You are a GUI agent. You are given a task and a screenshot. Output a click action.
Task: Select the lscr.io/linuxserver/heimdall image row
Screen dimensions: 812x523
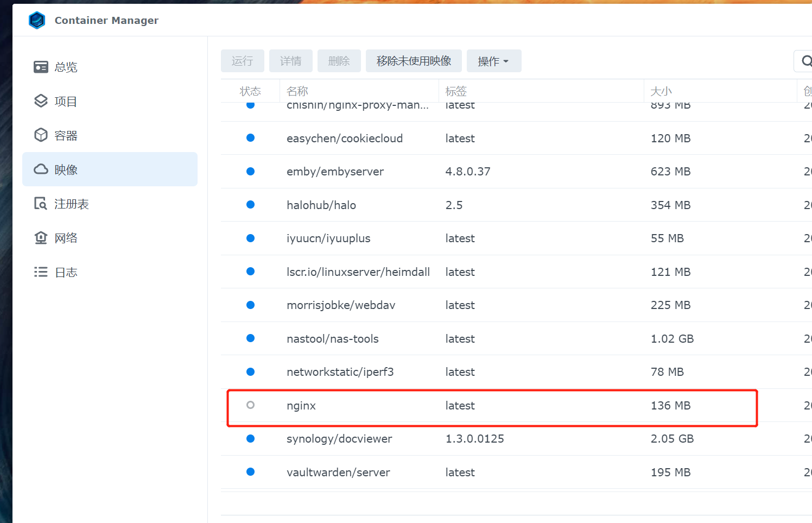(x=516, y=272)
